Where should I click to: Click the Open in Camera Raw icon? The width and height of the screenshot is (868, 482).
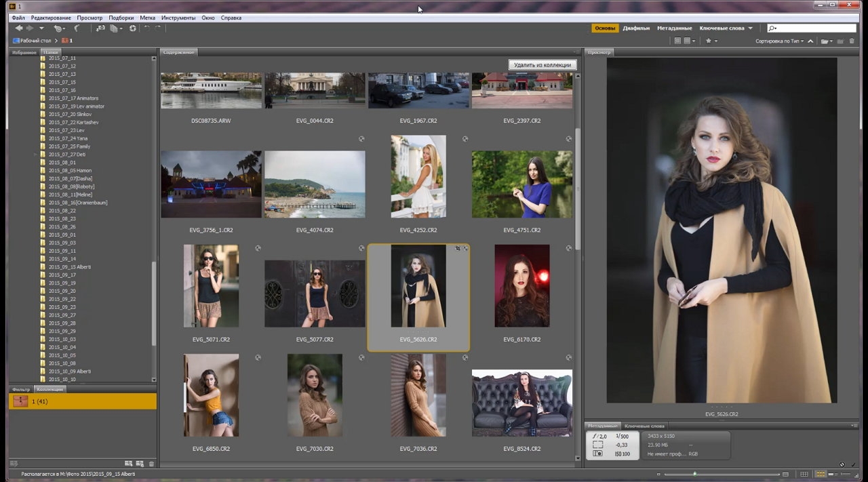click(133, 28)
